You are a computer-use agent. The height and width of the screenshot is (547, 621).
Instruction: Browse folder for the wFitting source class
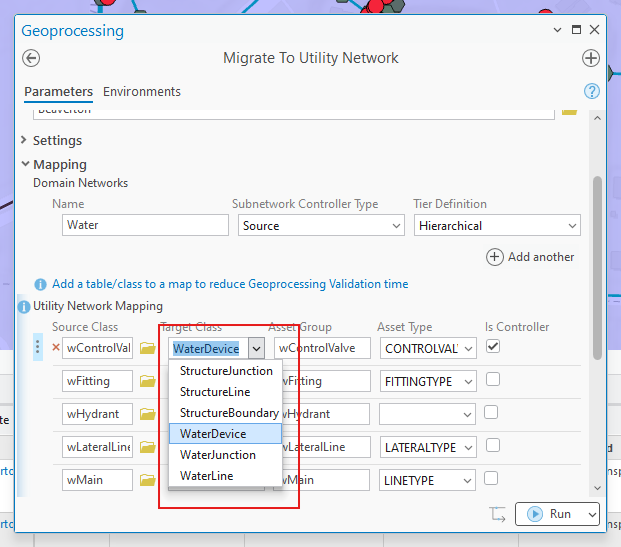pyautogui.click(x=148, y=381)
